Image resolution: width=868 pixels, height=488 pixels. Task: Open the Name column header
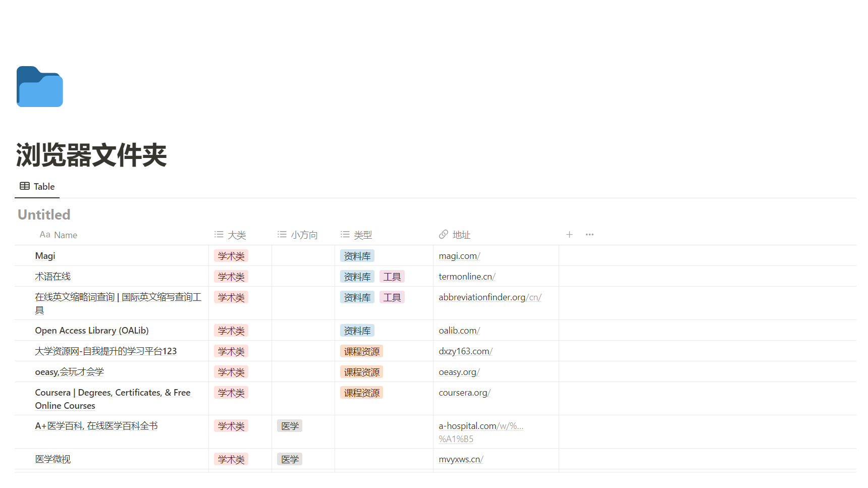(x=59, y=235)
